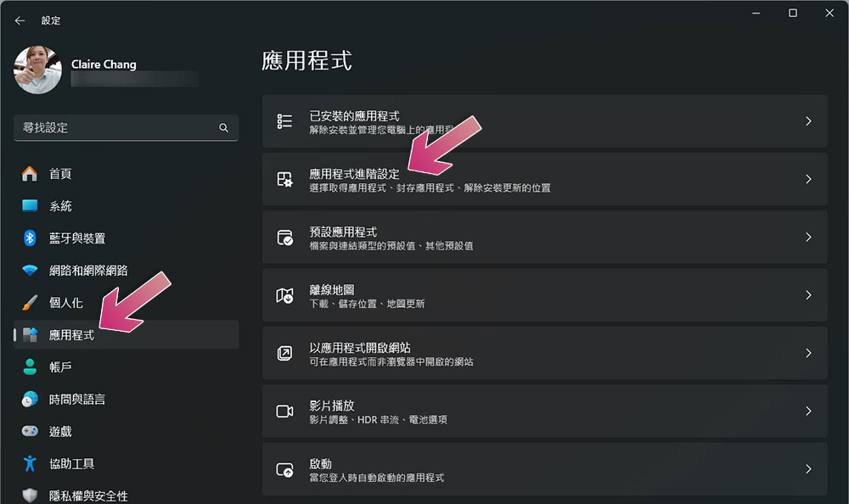Viewport: 849px width, 504px height.
Task: Click the 時間與語言 globe clock icon
Action: pos(30,400)
